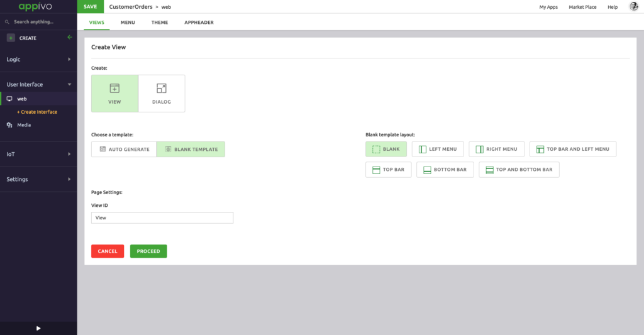This screenshot has width=644, height=335.
Task: Click the green SAVE button
Action: 91,6
